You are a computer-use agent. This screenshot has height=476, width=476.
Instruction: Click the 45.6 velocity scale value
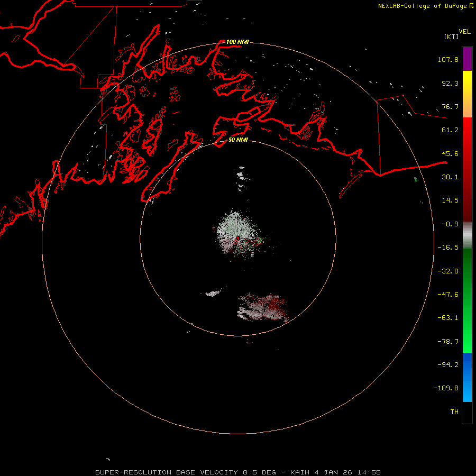click(450, 153)
